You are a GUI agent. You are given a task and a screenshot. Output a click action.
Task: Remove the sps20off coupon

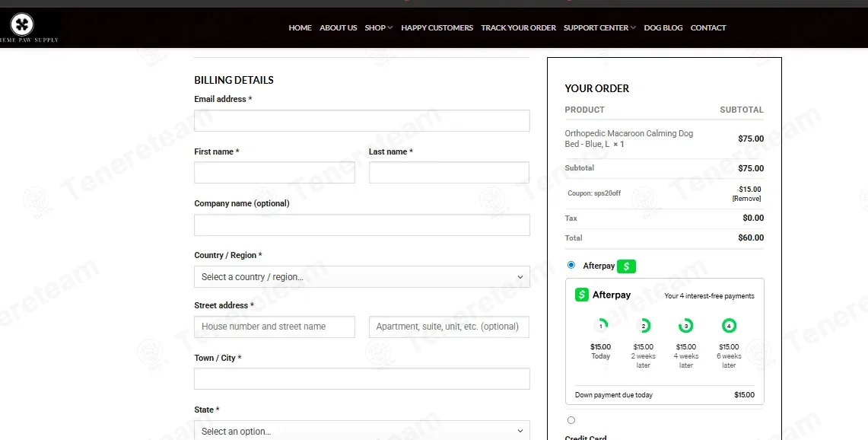tap(747, 199)
